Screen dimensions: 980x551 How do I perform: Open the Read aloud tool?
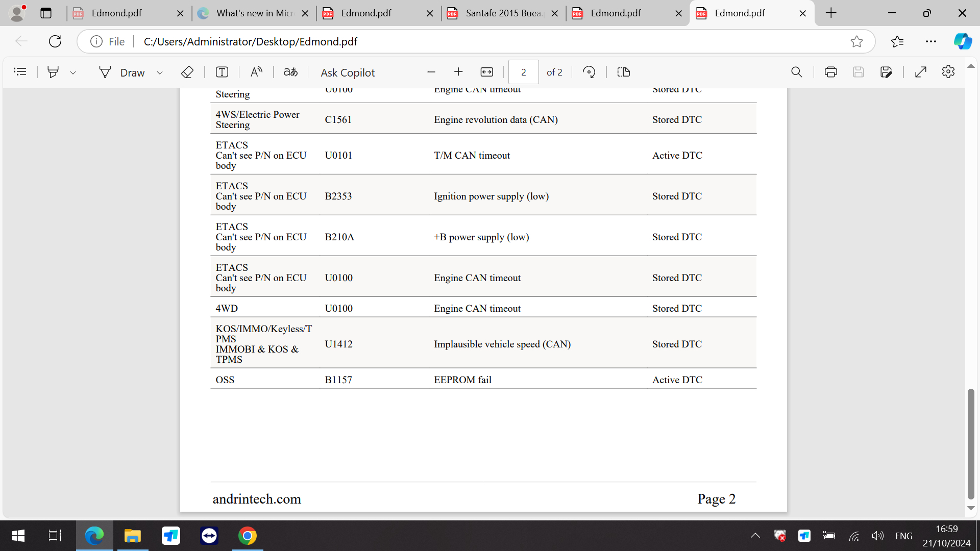pyautogui.click(x=256, y=72)
